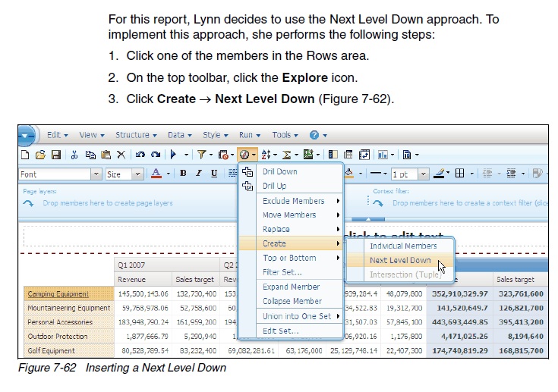The image size is (558, 392).
Task: Click the Copy icon
Action: pyautogui.click(x=90, y=155)
